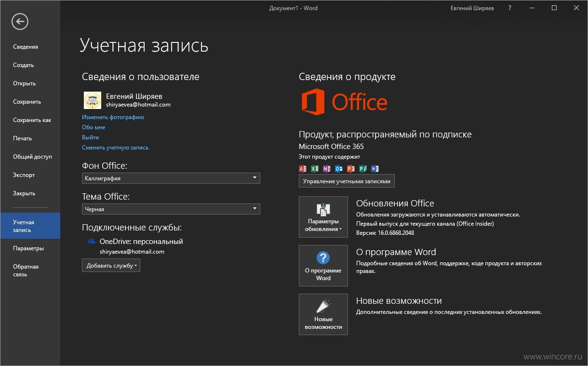Click the PowerPoint app icon
The width and height of the screenshot is (588, 366).
351,169
